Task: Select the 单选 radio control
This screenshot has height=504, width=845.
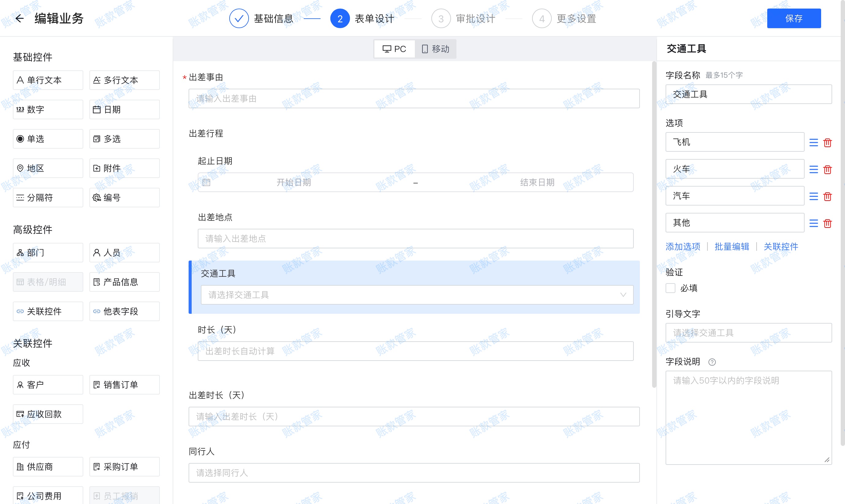Action: [47, 139]
